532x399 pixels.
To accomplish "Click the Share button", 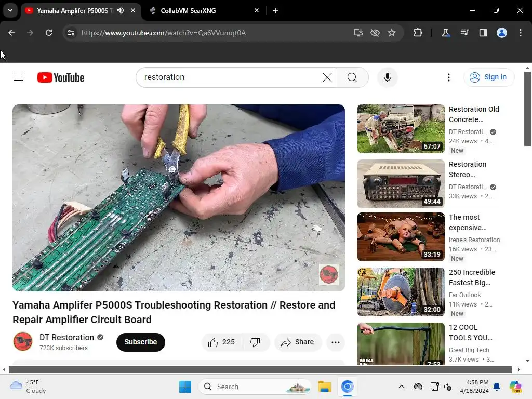I will (298, 342).
